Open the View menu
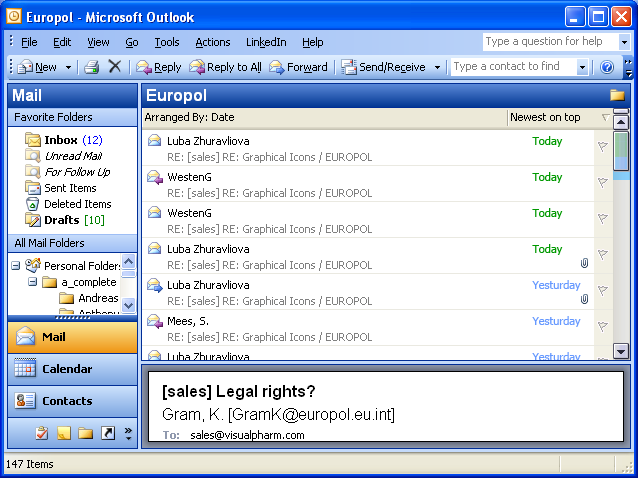638x478 pixels. click(x=98, y=42)
